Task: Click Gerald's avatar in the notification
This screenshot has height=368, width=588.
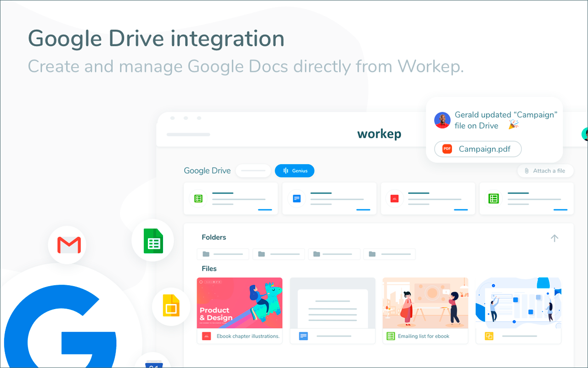Action: pos(442,120)
